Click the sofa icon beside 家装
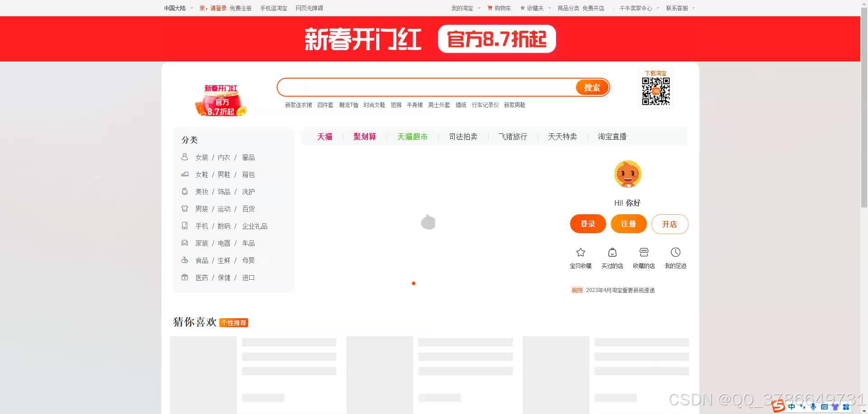This screenshot has height=414, width=868. [184, 243]
